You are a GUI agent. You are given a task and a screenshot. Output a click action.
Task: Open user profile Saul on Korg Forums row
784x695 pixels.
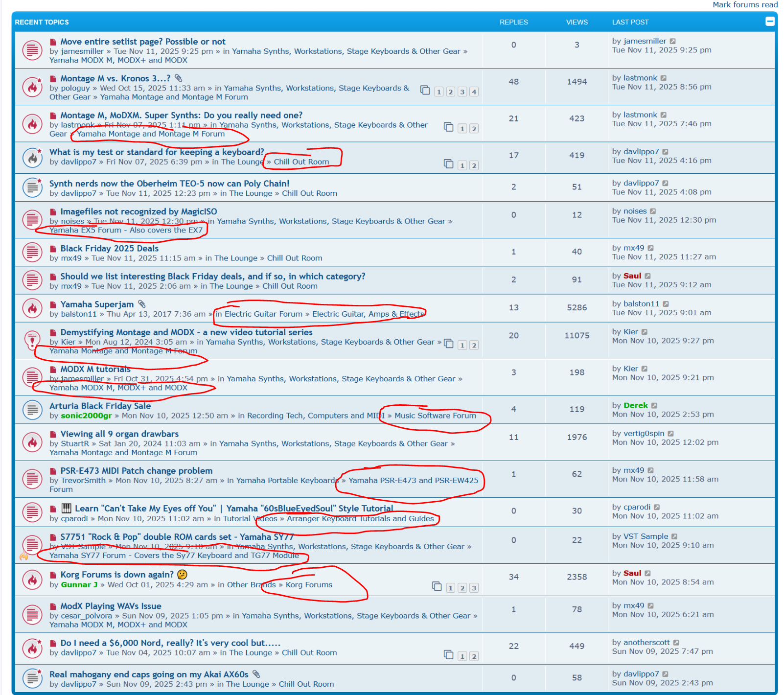tap(632, 573)
